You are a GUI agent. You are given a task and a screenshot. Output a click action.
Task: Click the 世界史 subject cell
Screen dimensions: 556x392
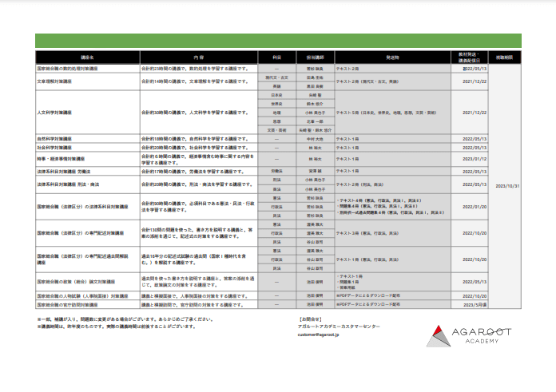pyautogui.click(x=276, y=104)
